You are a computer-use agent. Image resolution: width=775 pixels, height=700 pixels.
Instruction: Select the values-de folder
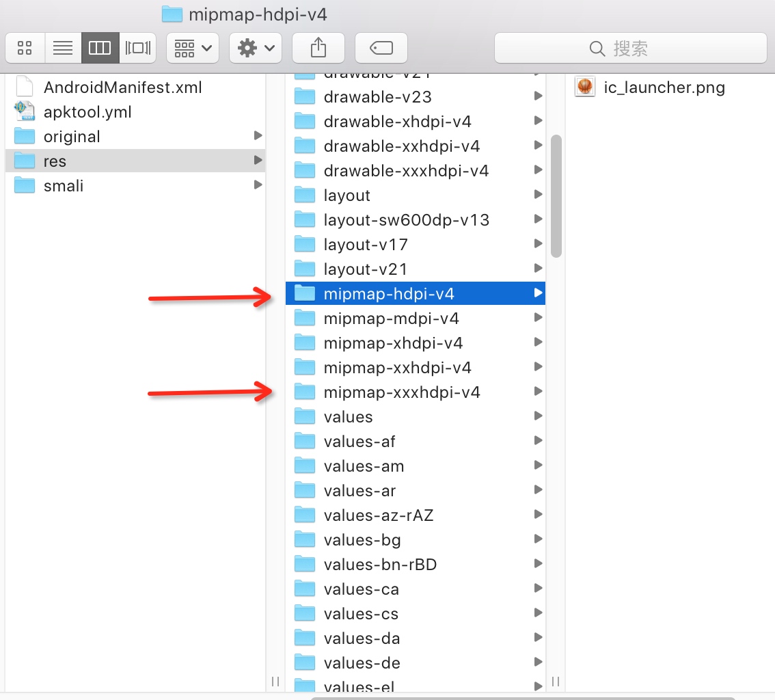click(416, 663)
